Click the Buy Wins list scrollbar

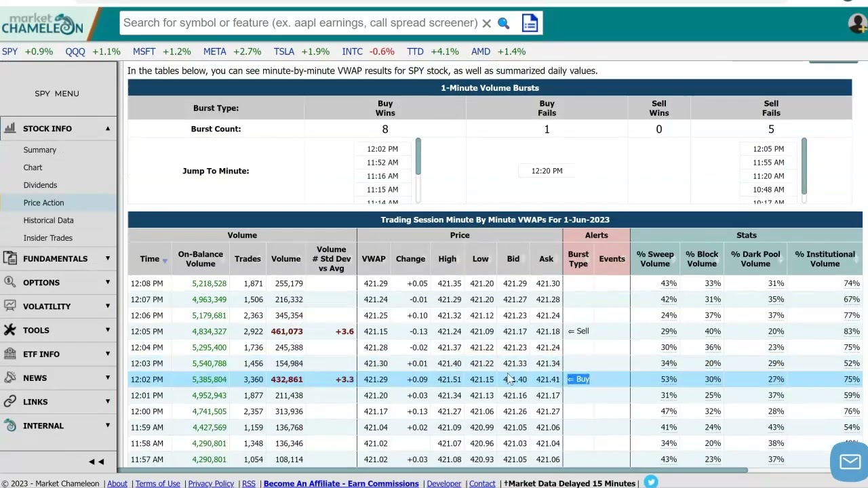(418, 156)
